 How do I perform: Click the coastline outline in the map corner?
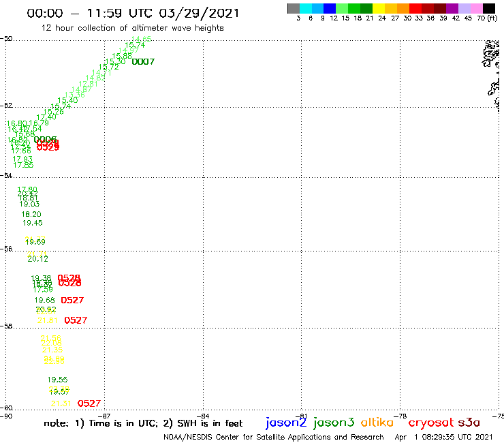(x=491, y=75)
